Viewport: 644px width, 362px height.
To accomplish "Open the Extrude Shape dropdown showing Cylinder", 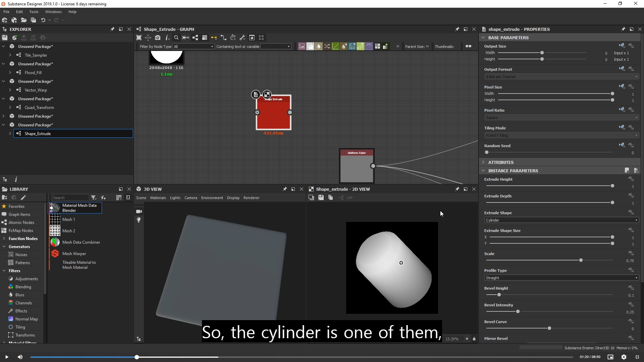I will coord(561,220).
